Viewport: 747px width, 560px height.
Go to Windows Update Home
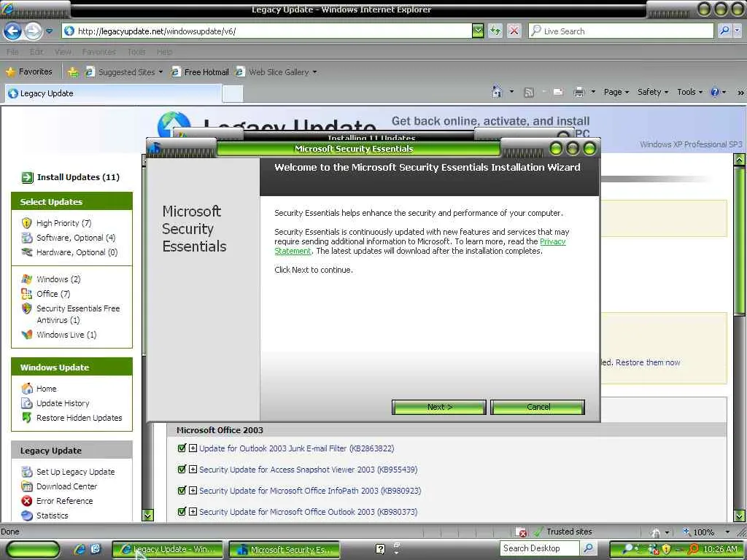click(46, 389)
